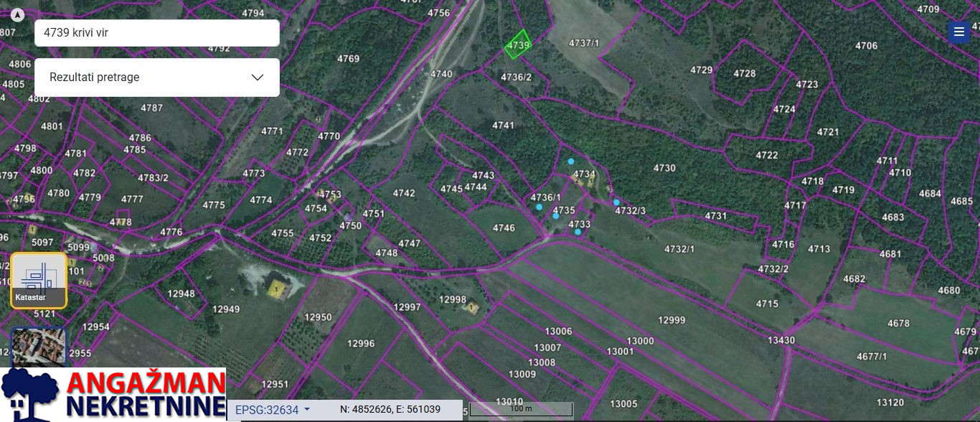Click the blue marker dot near parcel 4732/3
980x422 pixels.
coord(616,202)
